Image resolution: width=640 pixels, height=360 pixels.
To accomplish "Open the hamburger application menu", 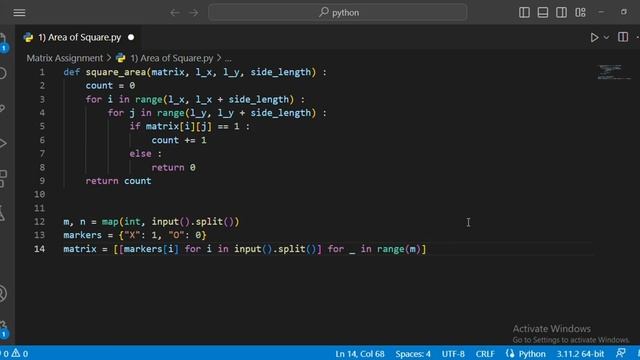I will tap(19, 13).
